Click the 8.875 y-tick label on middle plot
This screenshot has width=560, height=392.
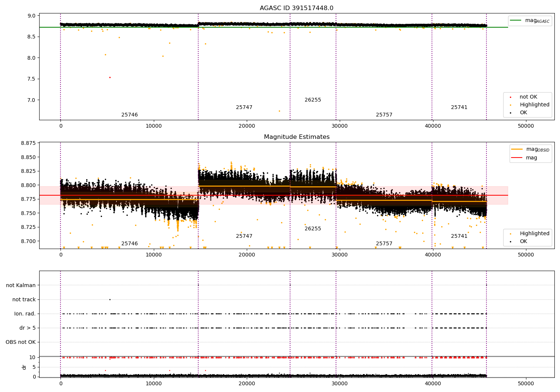pyautogui.click(x=28, y=143)
